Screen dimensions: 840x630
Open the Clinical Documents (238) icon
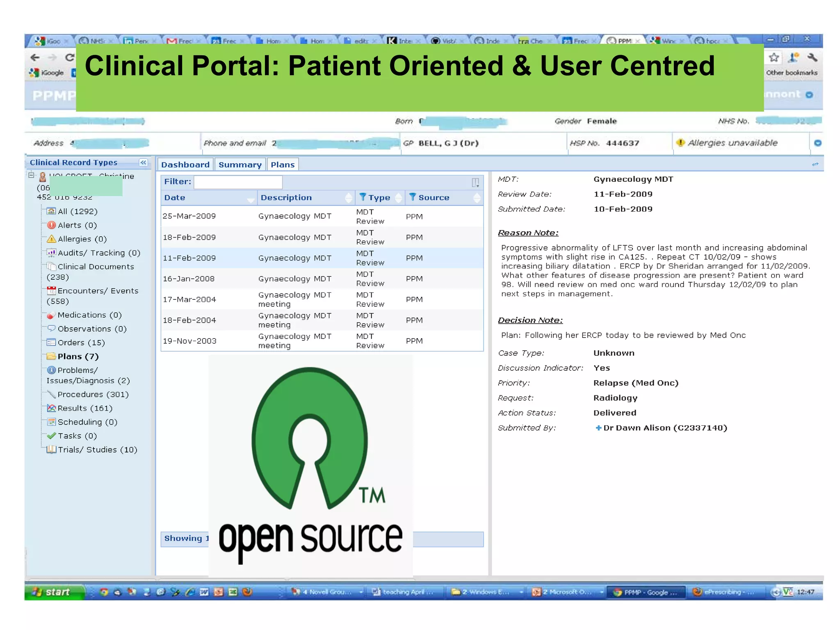tap(51, 266)
